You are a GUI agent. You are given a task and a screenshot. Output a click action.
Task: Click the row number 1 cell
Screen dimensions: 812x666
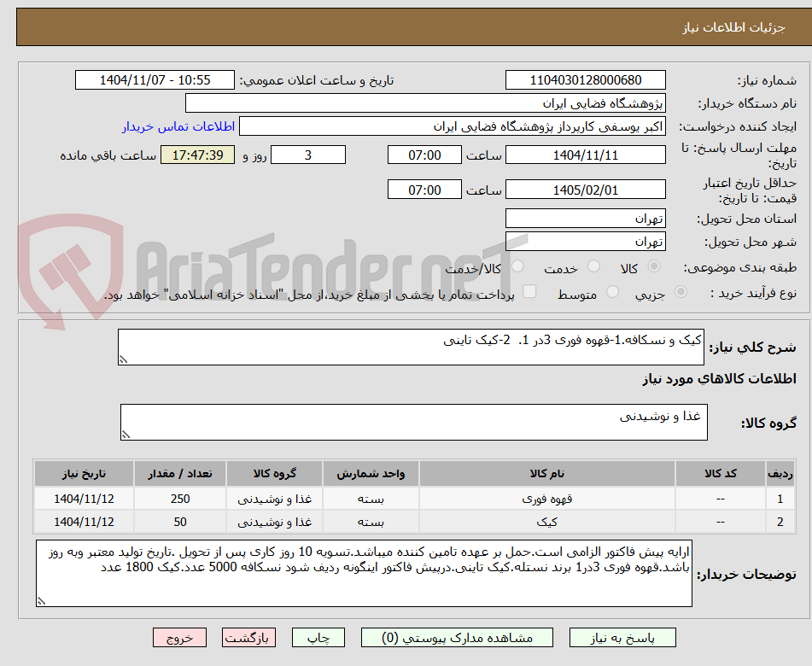[780, 499]
